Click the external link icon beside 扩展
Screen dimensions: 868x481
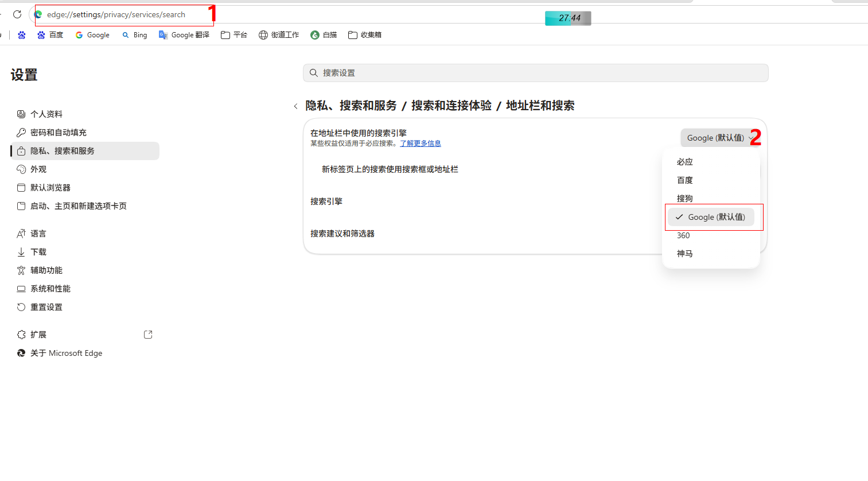coord(148,335)
